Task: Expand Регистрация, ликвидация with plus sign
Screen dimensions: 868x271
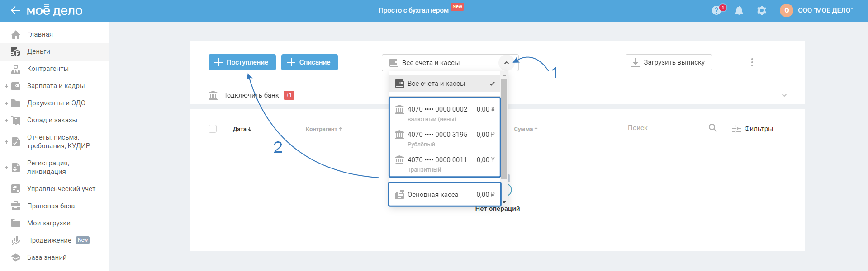Action: (x=6, y=168)
